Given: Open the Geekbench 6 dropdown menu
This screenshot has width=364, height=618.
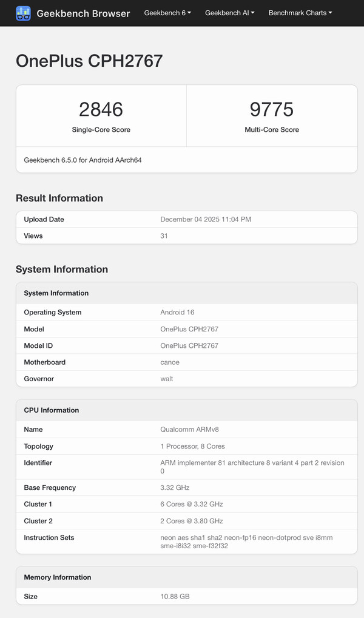Looking at the screenshot, I should click(167, 13).
